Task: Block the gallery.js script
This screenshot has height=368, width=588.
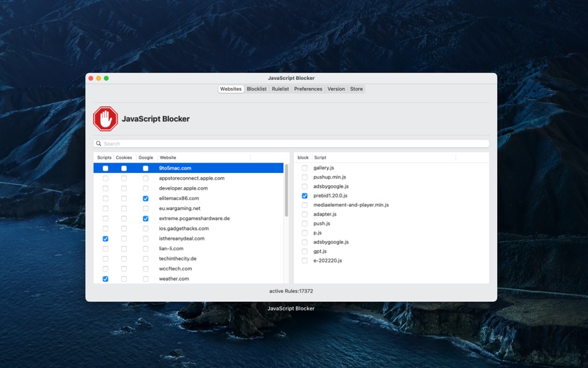Action: pyautogui.click(x=305, y=168)
